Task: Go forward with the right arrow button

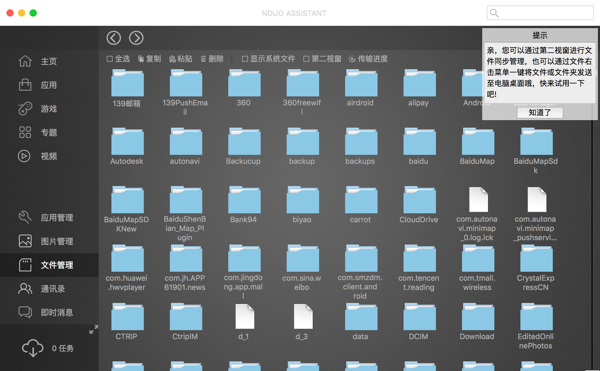Action: click(136, 38)
